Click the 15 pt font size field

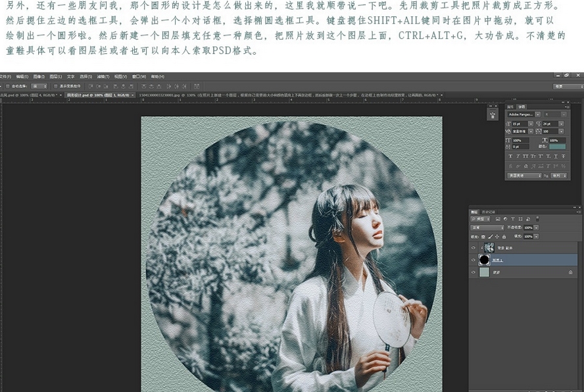pos(520,124)
